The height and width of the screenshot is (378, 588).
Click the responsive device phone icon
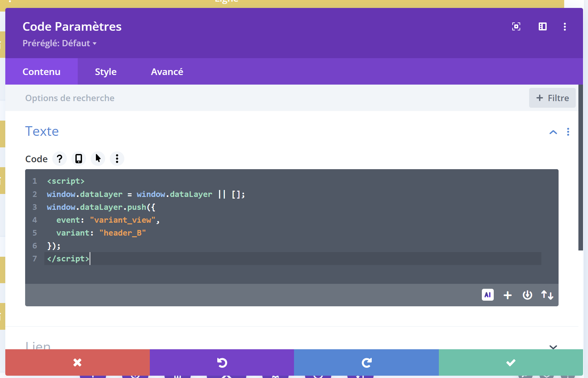pos(79,159)
